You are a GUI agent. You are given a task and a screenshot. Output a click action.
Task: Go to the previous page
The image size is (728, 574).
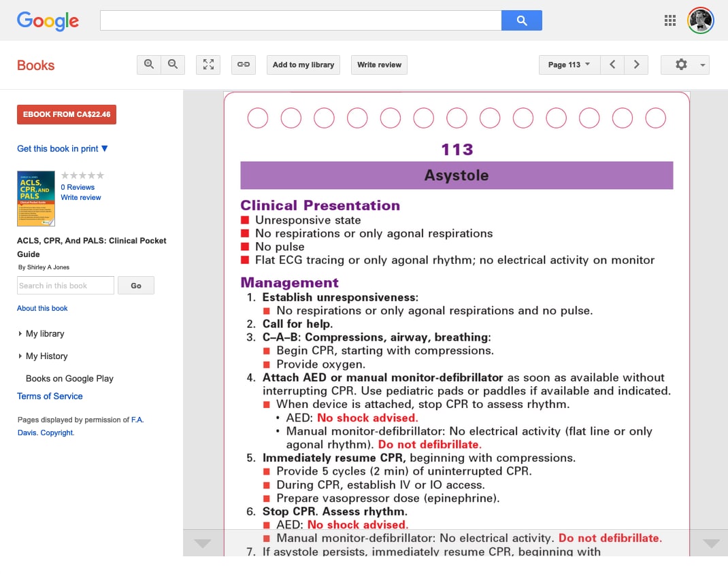point(612,65)
